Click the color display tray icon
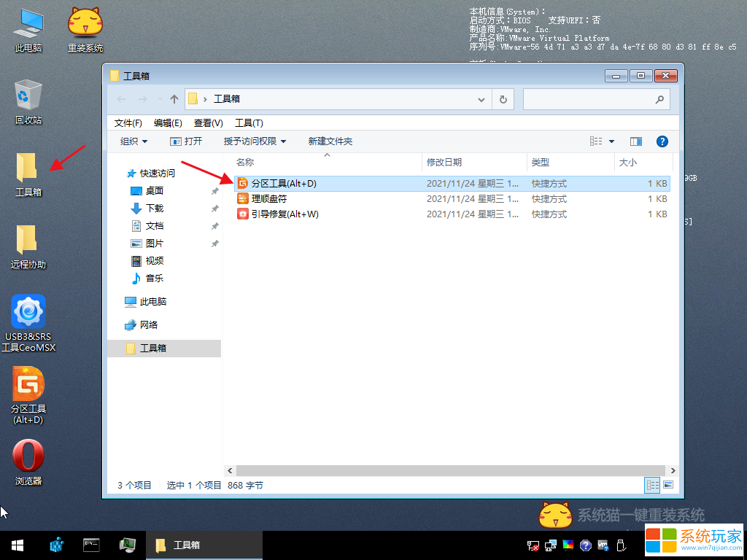The width and height of the screenshot is (747, 560). click(x=568, y=545)
